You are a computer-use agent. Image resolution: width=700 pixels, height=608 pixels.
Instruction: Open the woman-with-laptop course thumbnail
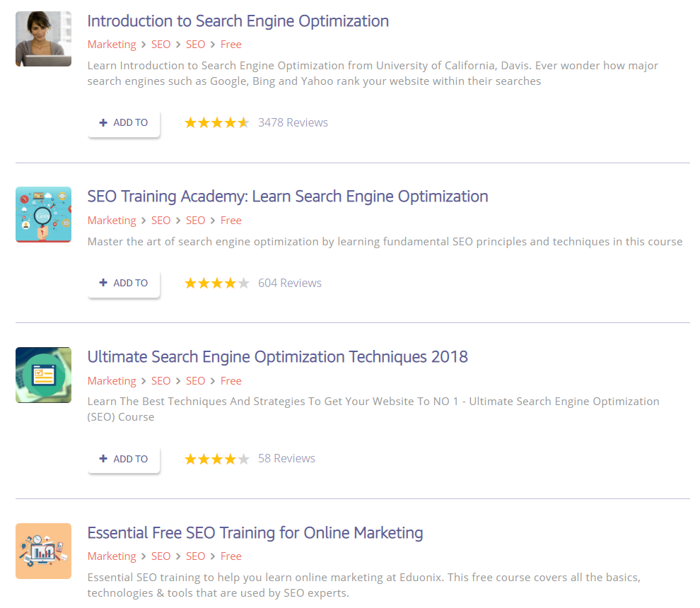coord(43,39)
